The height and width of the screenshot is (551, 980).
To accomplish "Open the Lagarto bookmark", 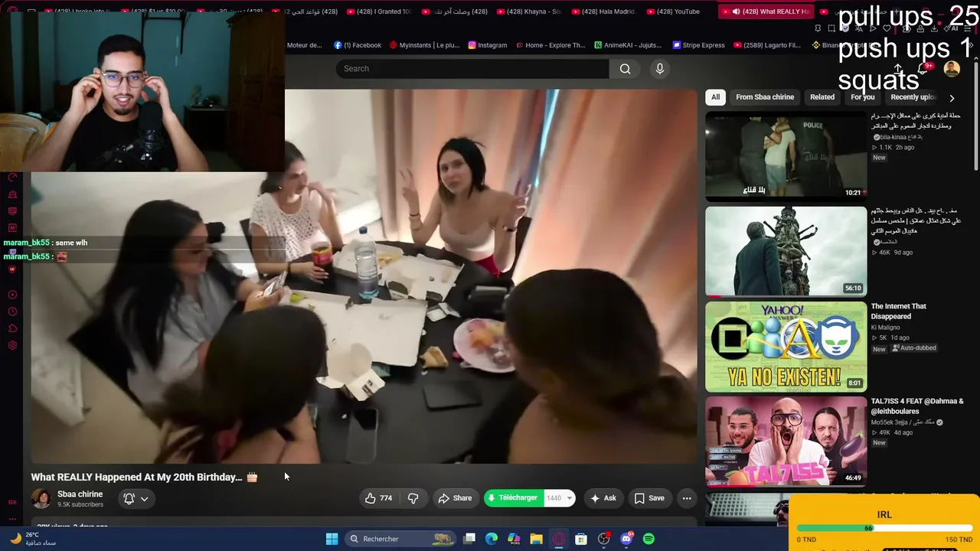I will 767,45.
